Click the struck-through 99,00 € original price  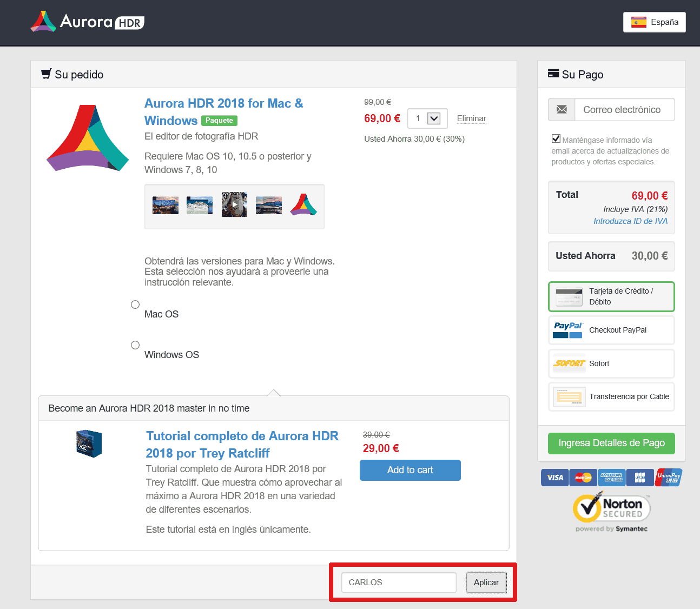pyautogui.click(x=378, y=102)
